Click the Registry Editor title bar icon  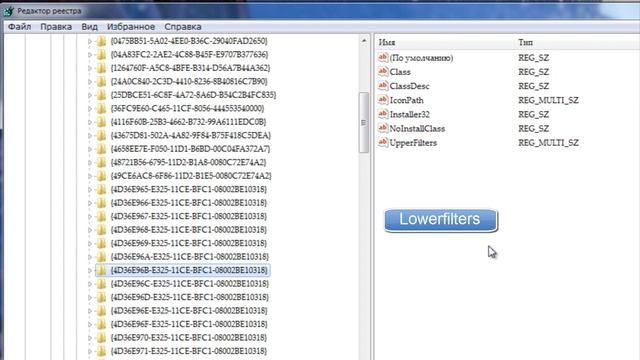(9, 11)
